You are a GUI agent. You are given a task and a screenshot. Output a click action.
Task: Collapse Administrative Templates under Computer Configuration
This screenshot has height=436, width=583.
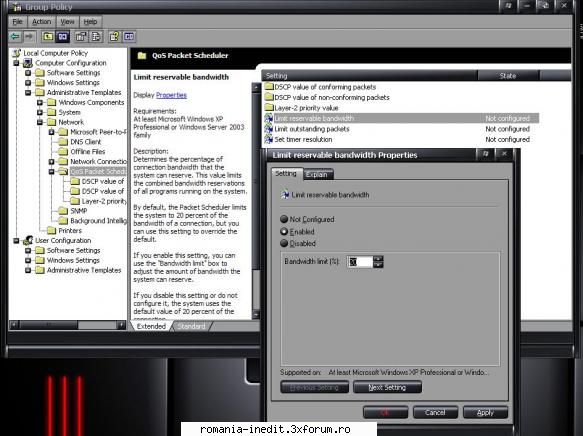click(x=28, y=93)
